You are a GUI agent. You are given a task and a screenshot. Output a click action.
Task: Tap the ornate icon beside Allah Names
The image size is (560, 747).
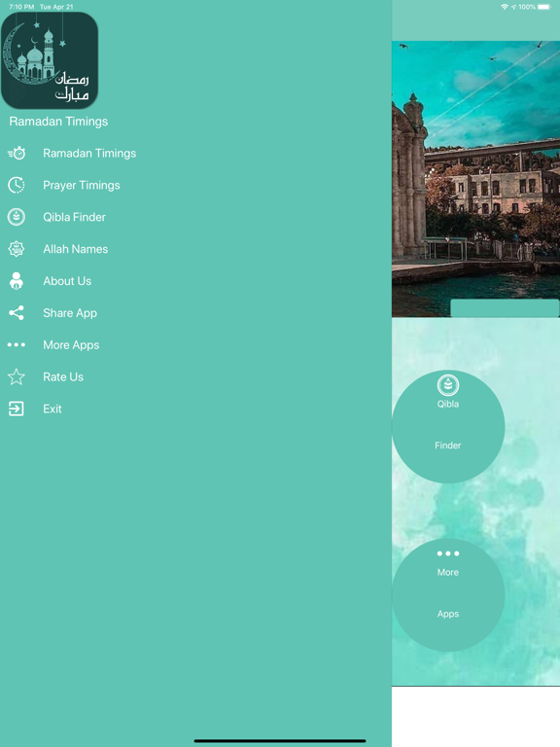[x=17, y=249]
